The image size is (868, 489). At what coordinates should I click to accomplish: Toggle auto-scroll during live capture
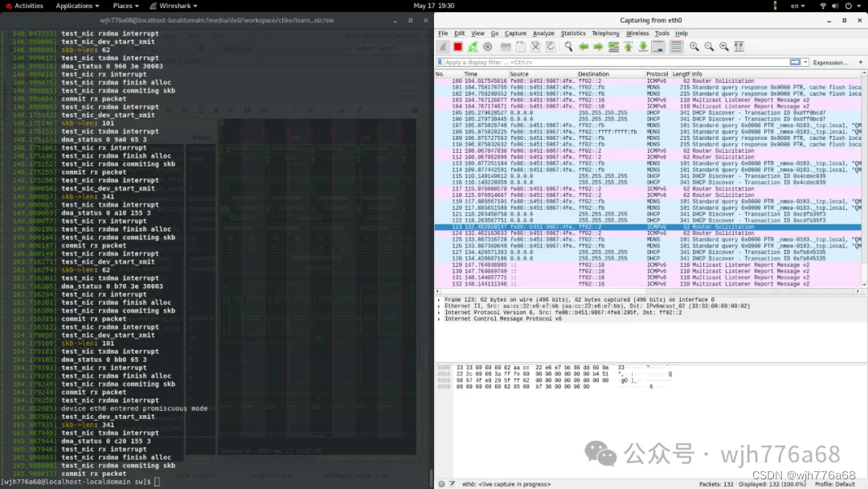click(658, 47)
